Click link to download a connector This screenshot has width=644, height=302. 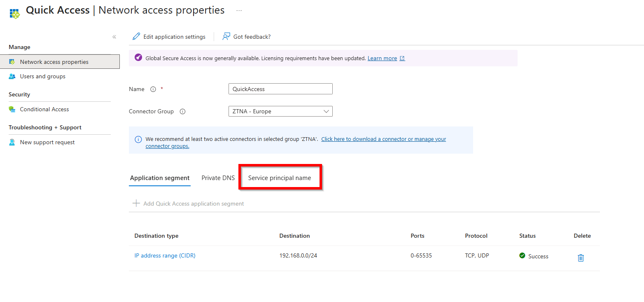pyautogui.click(x=383, y=139)
